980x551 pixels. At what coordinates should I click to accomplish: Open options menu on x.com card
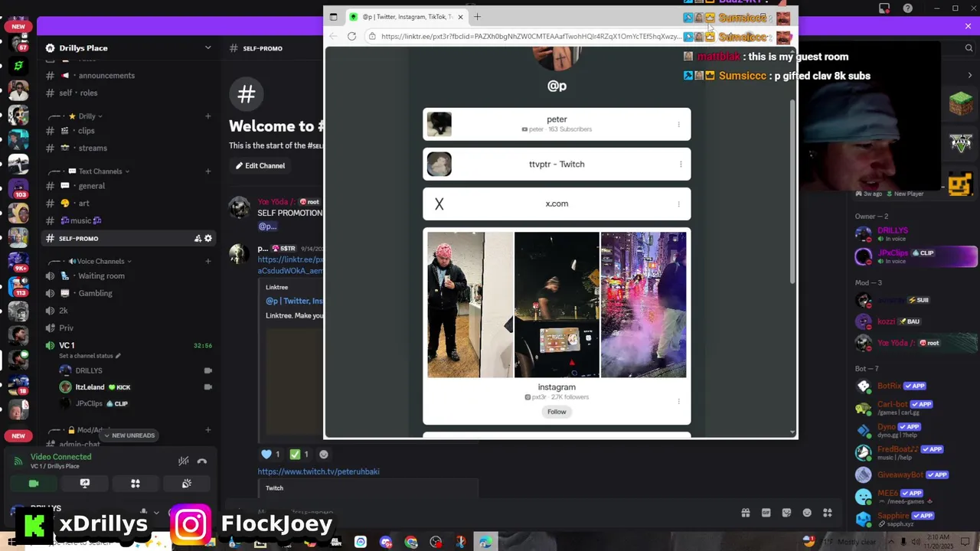coord(678,204)
